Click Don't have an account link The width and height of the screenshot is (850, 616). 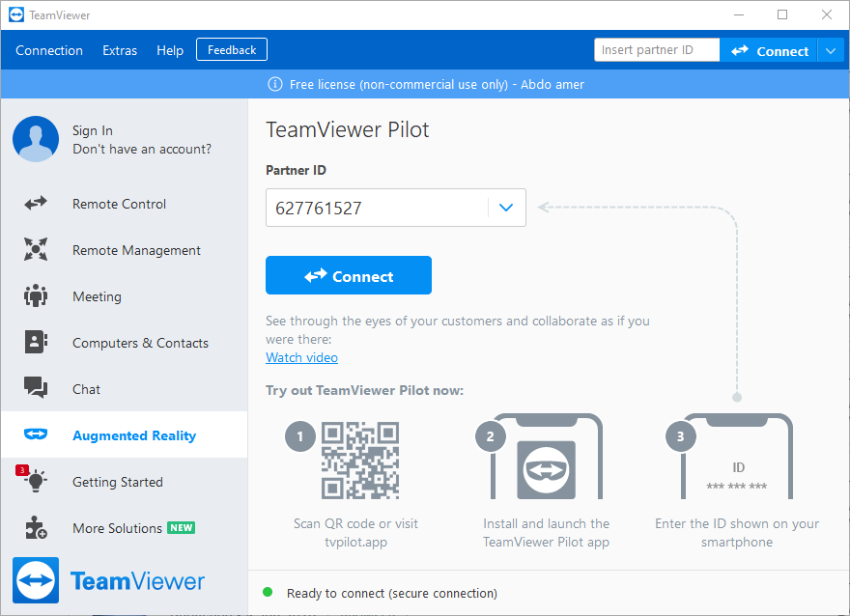click(142, 149)
